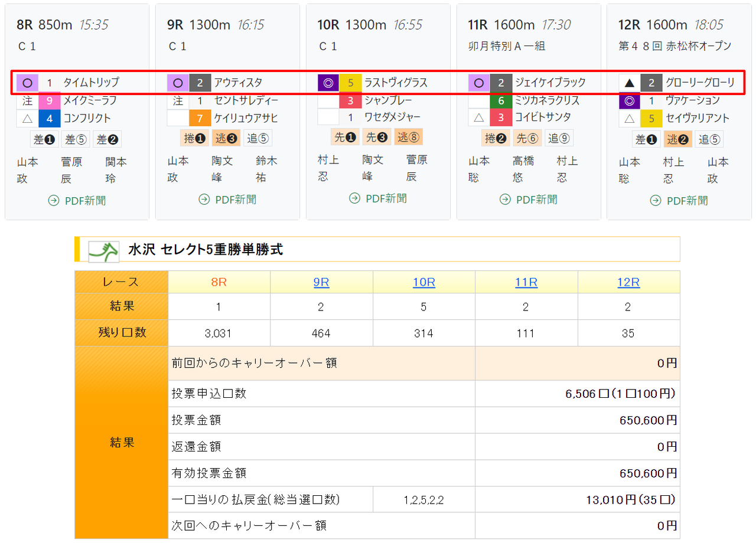Open the 9R link in the results table
The width and height of the screenshot is (756, 546).
click(x=321, y=282)
